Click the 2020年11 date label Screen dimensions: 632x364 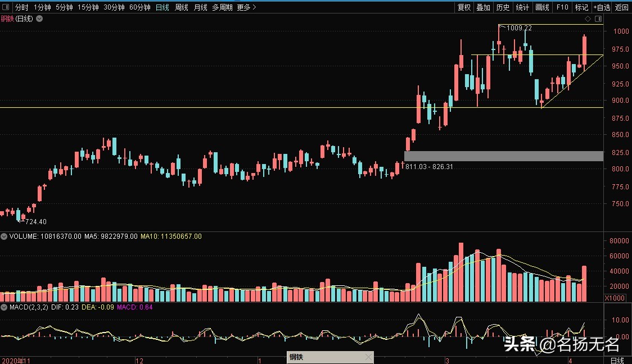pyautogui.click(x=16, y=361)
